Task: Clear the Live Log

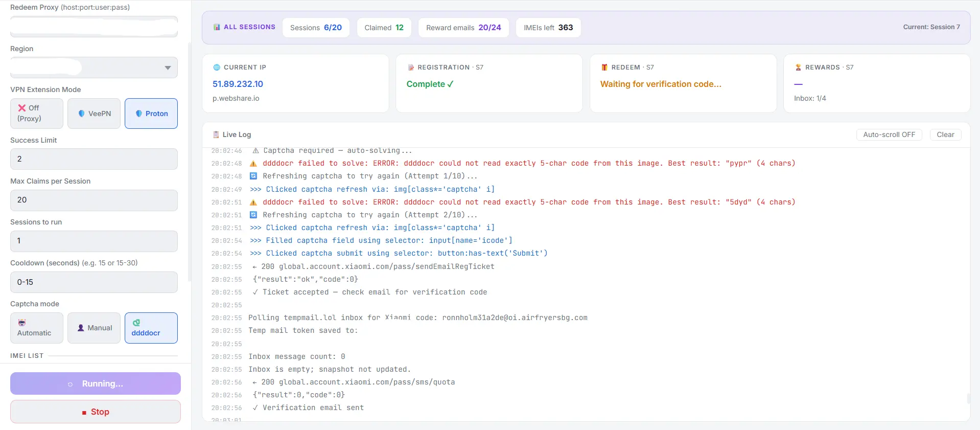Action: click(945, 134)
